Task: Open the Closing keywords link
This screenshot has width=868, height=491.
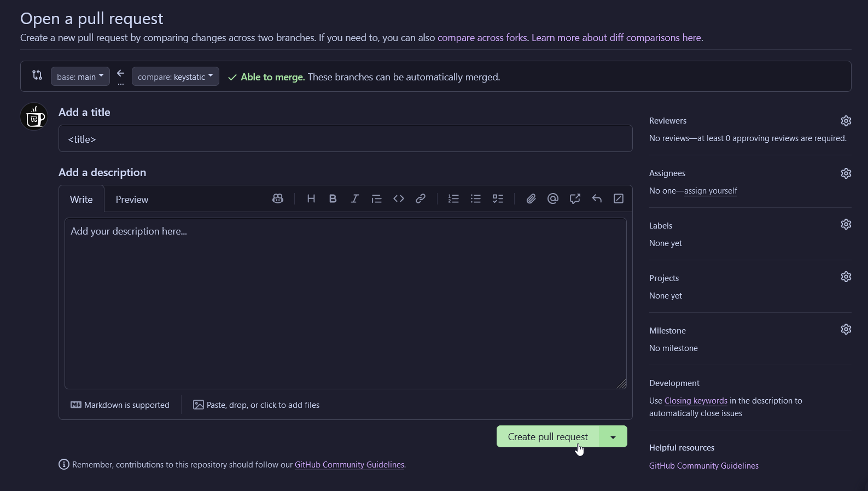Action: pyautogui.click(x=696, y=401)
